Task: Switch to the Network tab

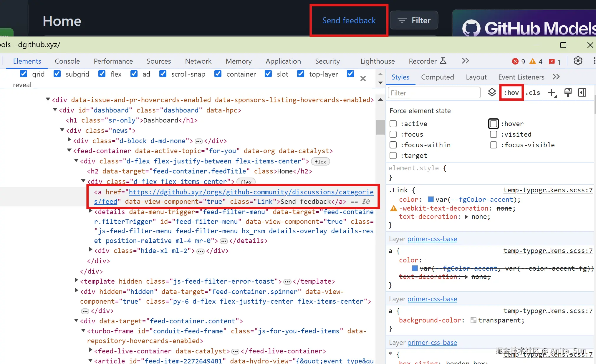Action: click(198, 61)
